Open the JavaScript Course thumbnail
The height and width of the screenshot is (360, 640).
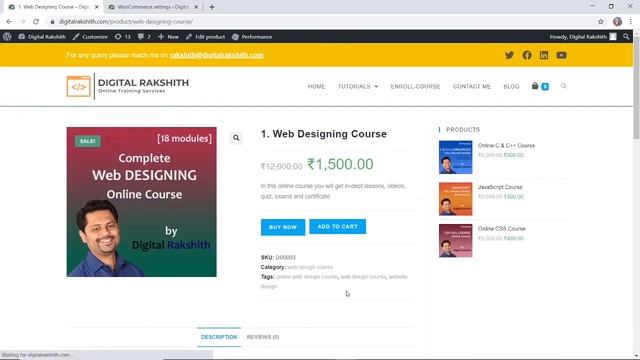tap(456, 199)
